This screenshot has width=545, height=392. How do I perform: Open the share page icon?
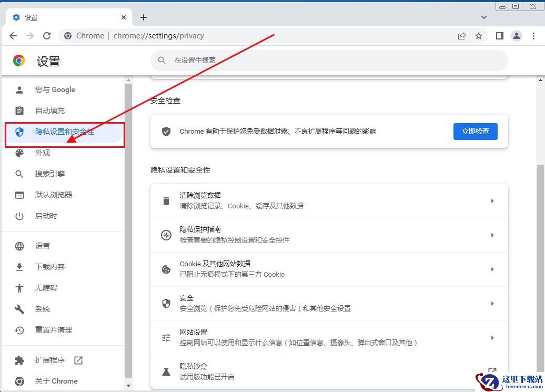pos(461,36)
